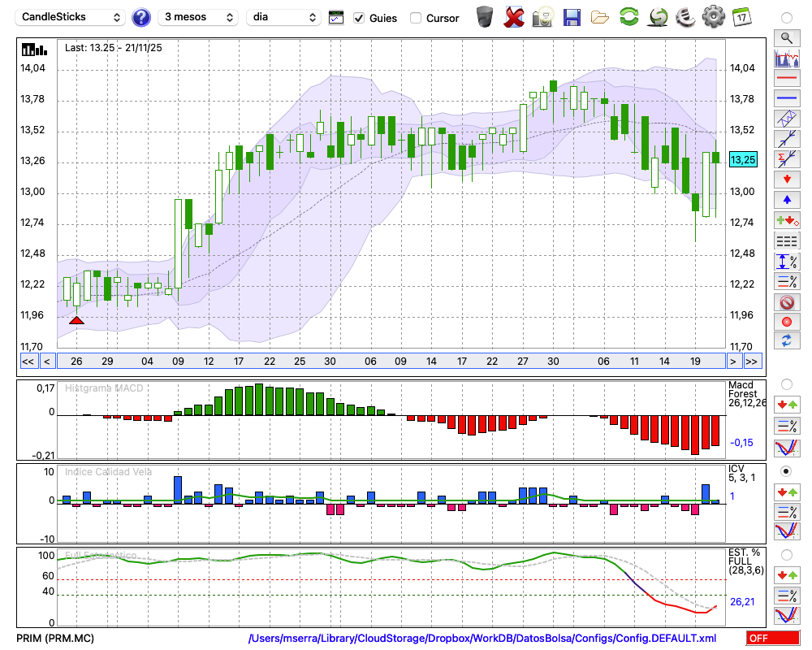Click the '-0,15' MACD value

[x=741, y=443]
